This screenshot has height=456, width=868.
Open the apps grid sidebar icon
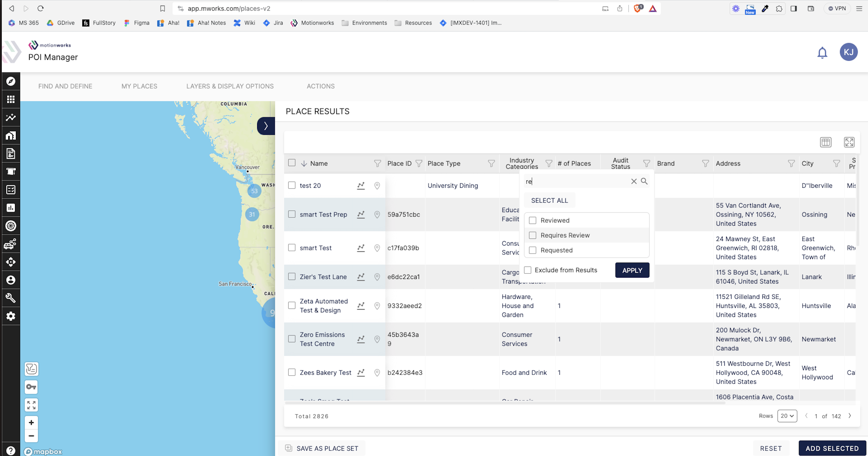tap(11, 99)
